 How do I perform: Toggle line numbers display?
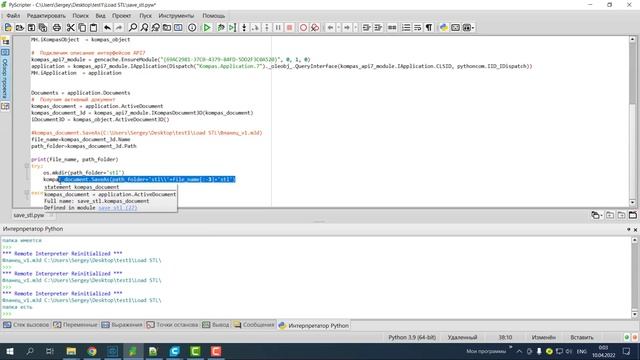(x=406, y=27)
